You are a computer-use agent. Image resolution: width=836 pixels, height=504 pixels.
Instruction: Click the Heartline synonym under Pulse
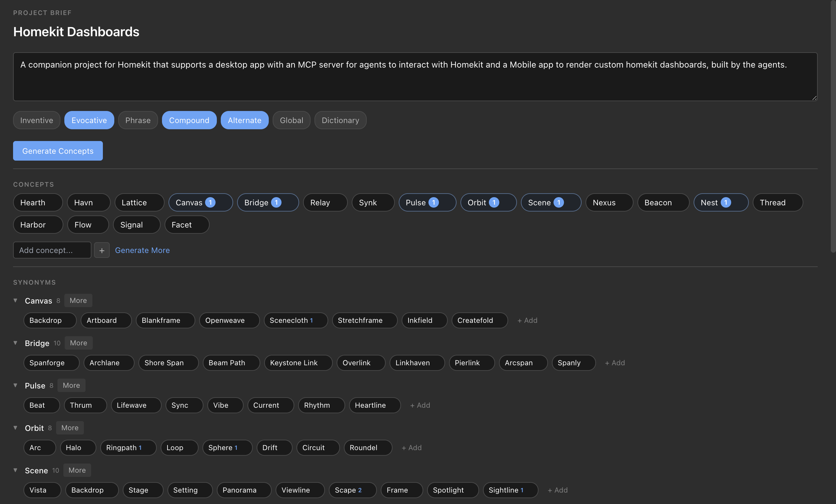pyautogui.click(x=375, y=405)
